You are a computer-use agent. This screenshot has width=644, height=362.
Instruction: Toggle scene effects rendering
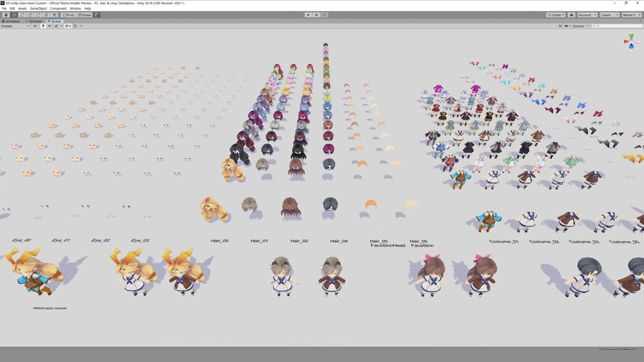tap(56, 26)
